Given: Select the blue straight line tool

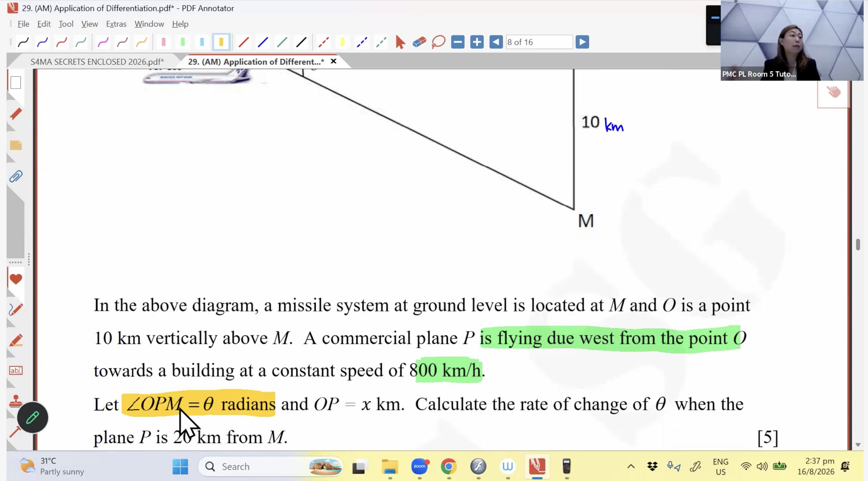Looking at the screenshot, I should point(263,42).
